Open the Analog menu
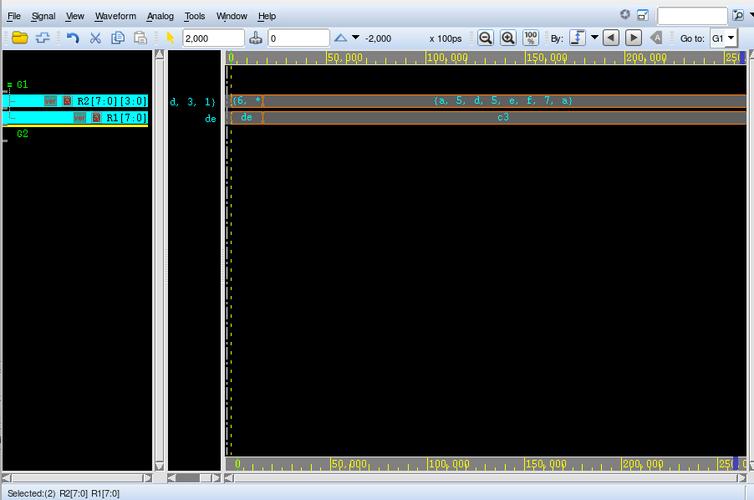 coord(160,16)
